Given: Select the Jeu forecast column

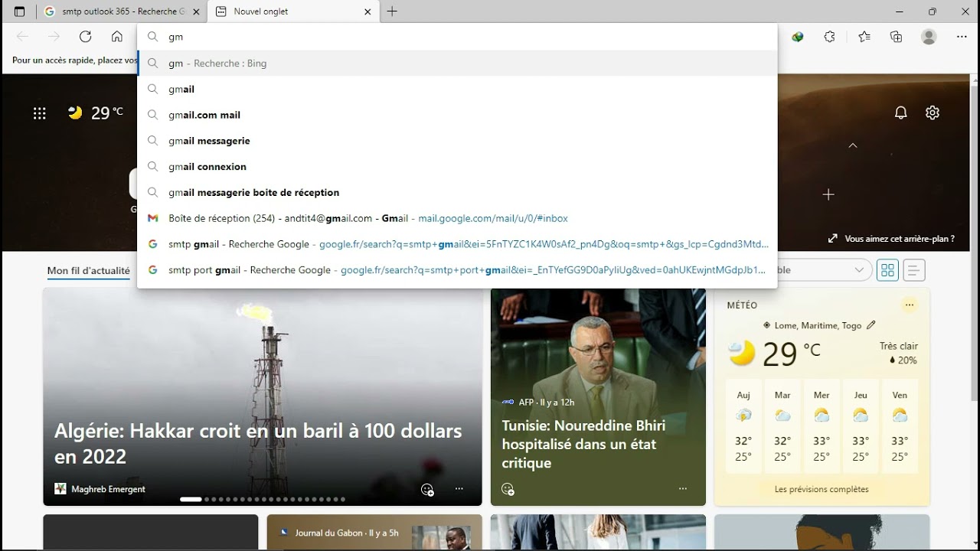Looking at the screenshot, I should click(861, 425).
